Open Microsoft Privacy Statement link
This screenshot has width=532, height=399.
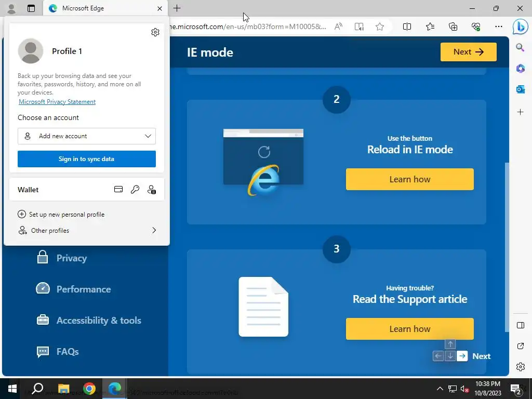click(x=57, y=102)
